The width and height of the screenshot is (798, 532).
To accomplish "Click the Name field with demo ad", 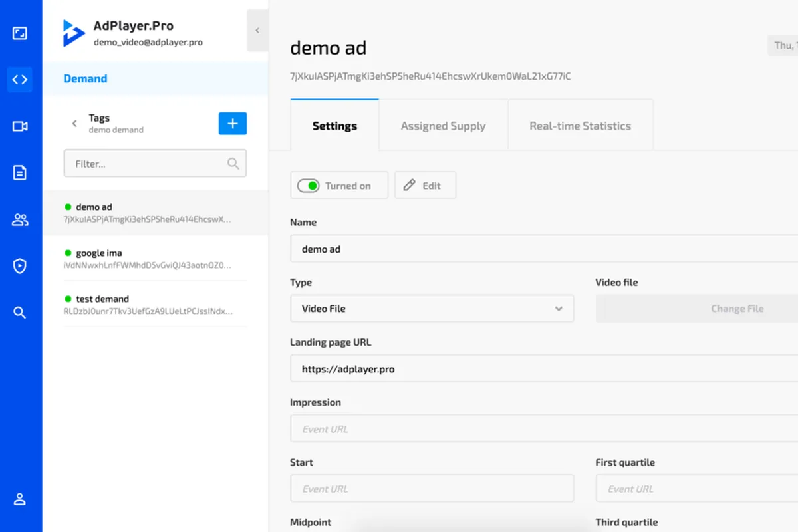I will pyautogui.click(x=544, y=249).
